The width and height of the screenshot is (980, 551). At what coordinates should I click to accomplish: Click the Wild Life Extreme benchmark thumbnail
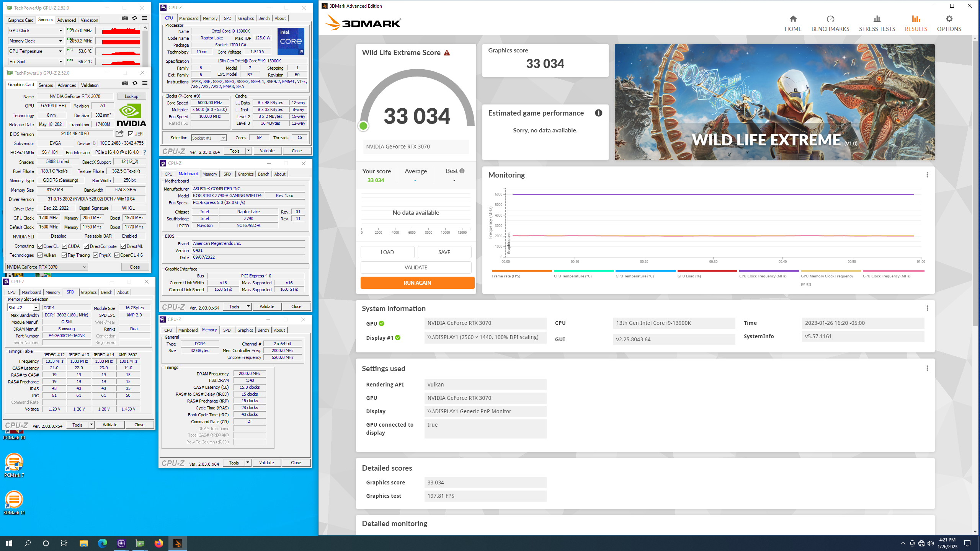[774, 102]
